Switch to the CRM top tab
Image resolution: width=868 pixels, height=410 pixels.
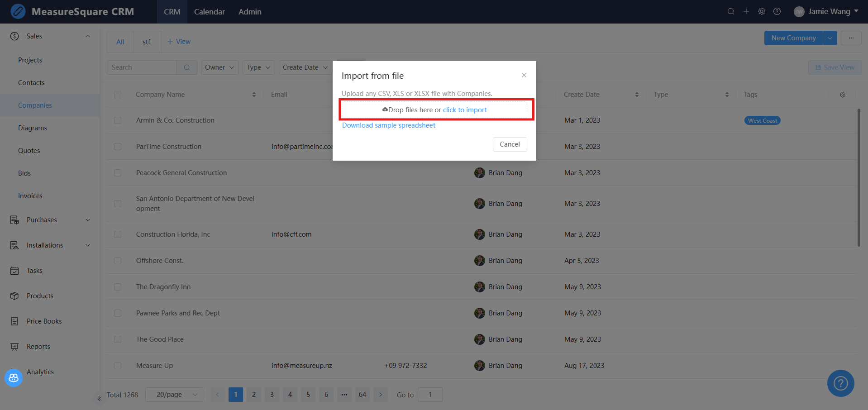[172, 12]
